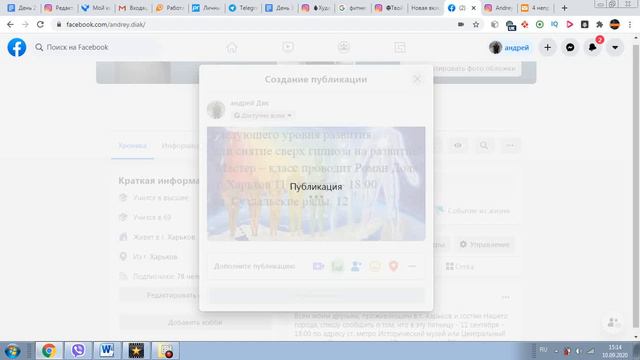Click the live video icon in Дополните публикацию

click(318, 266)
